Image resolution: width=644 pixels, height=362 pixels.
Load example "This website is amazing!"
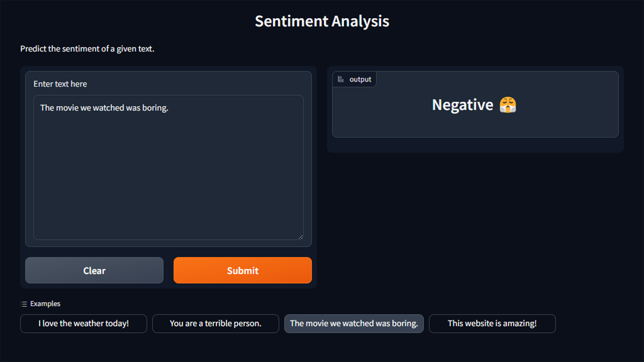point(492,323)
